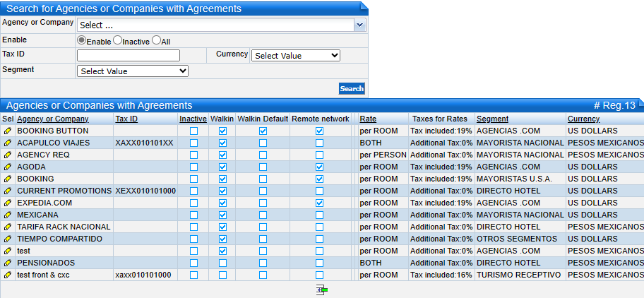Click the EXPEDIA.COM agency name

(44, 203)
